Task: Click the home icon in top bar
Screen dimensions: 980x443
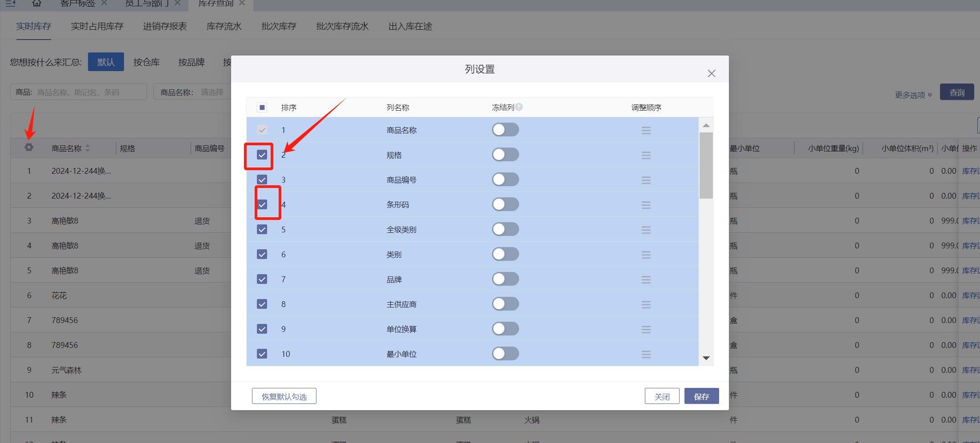Action: coord(37,4)
